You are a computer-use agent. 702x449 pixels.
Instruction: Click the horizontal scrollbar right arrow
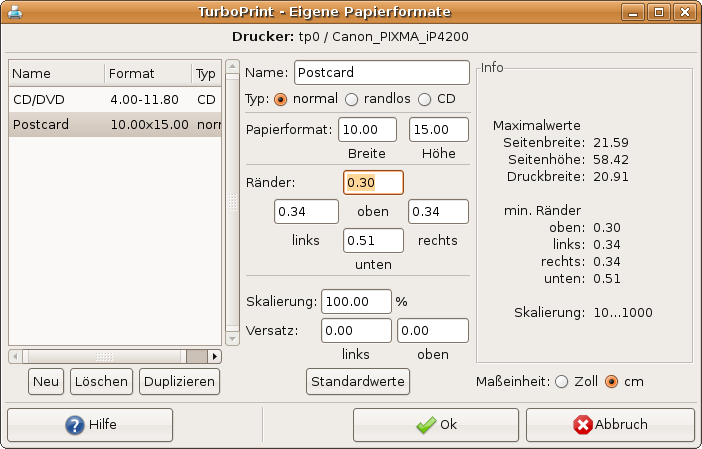(x=213, y=356)
